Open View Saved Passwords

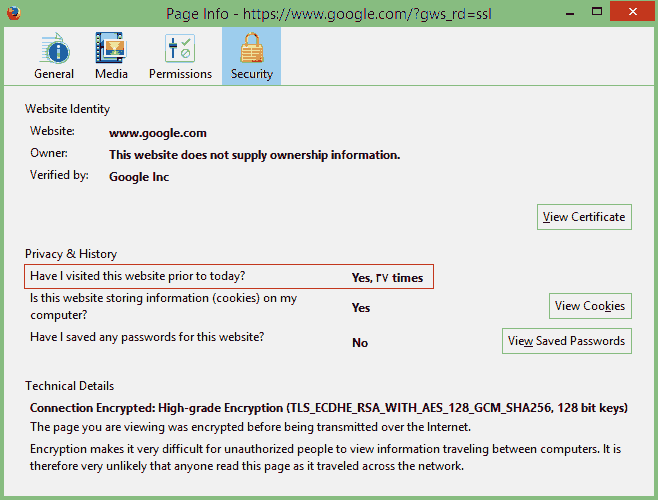pos(566,341)
